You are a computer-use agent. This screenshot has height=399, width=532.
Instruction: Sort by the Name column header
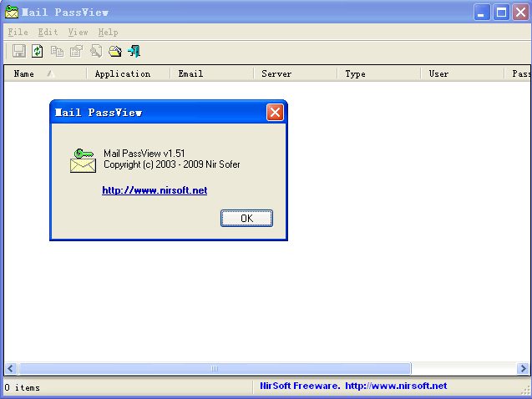[x=45, y=73]
